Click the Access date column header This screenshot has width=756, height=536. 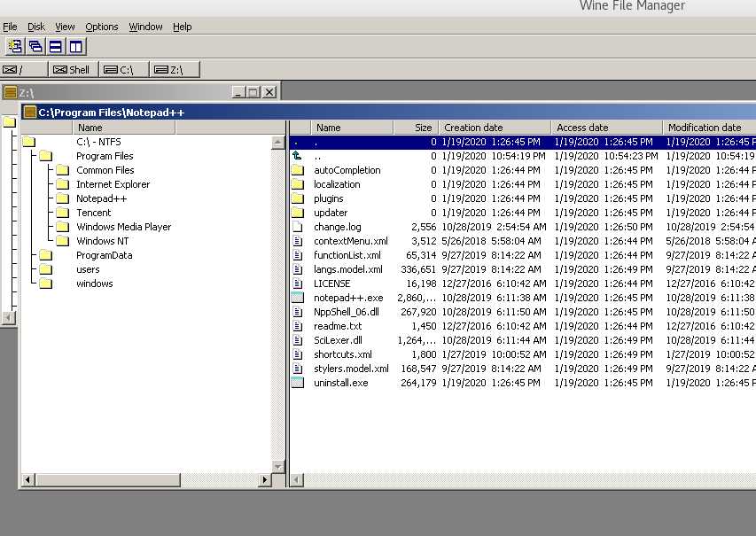pyautogui.click(x=606, y=128)
